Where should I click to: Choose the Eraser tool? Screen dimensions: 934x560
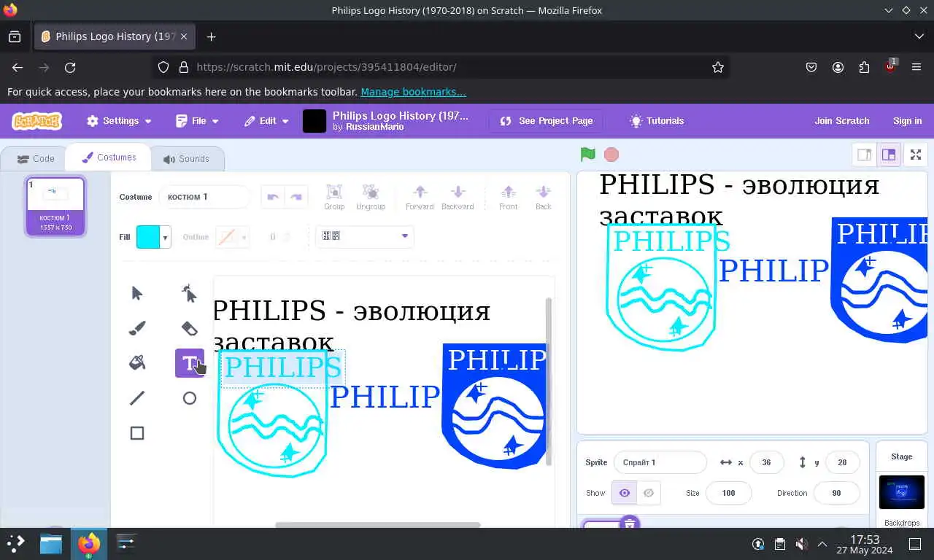190,328
